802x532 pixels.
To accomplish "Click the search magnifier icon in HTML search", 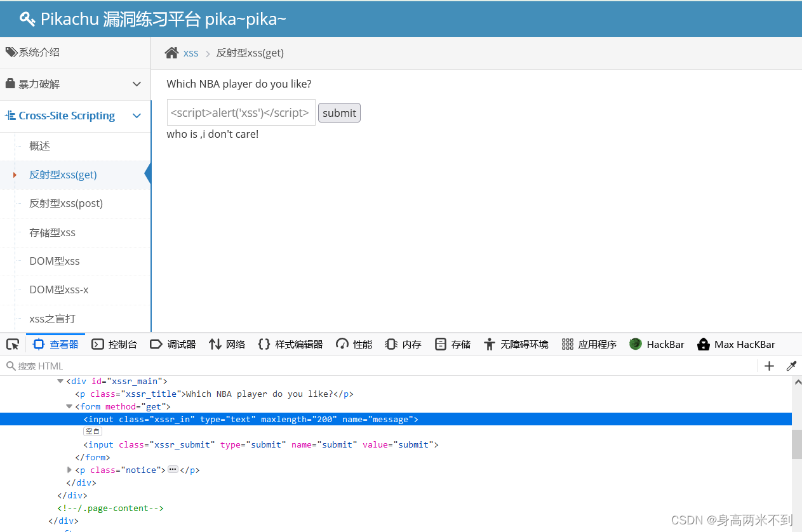I will point(11,366).
